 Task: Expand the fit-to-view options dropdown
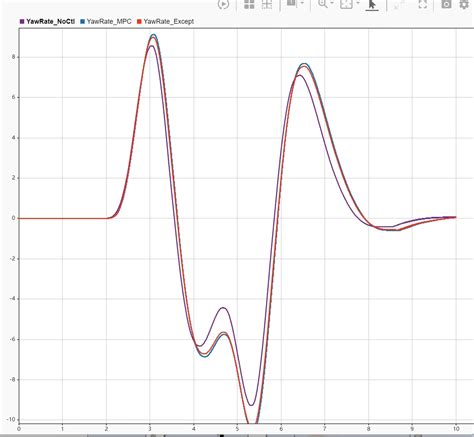pyautogui.click(x=358, y=3)
